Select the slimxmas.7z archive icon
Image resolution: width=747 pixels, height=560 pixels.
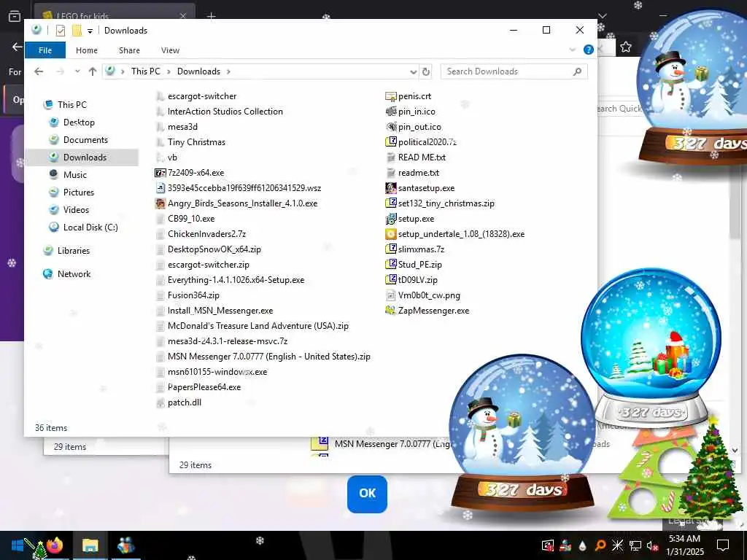point(391,249)
